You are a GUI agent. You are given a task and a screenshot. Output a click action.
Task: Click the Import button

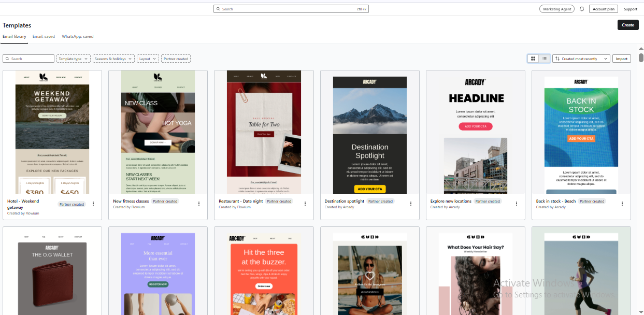click(x=622, y=59)
